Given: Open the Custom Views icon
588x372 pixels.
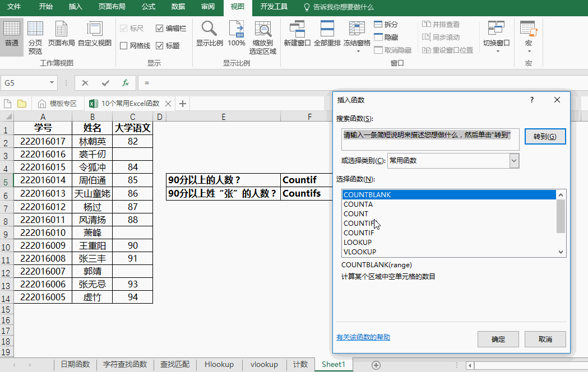Looking at the screenshot, I should [x=95, y=29].
